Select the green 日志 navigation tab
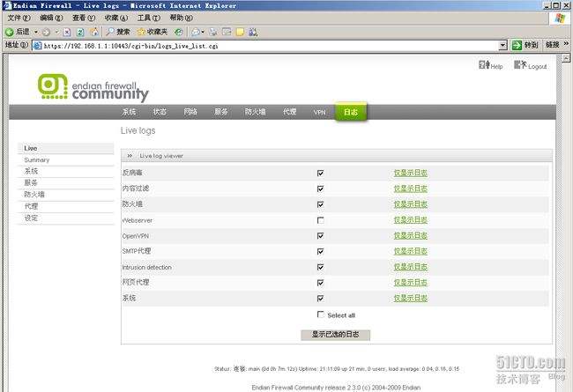Screen dimensions: 573x392 (351, 112)
